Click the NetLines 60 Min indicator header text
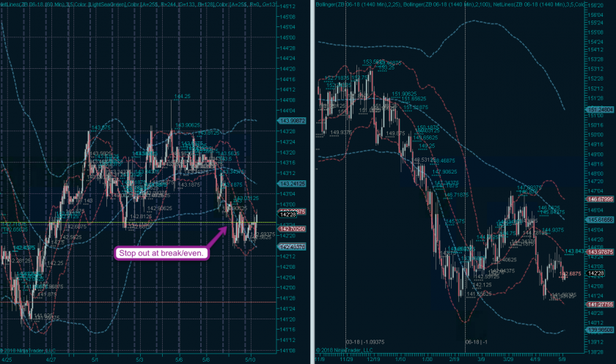616x364 pixels. point(138,4)
